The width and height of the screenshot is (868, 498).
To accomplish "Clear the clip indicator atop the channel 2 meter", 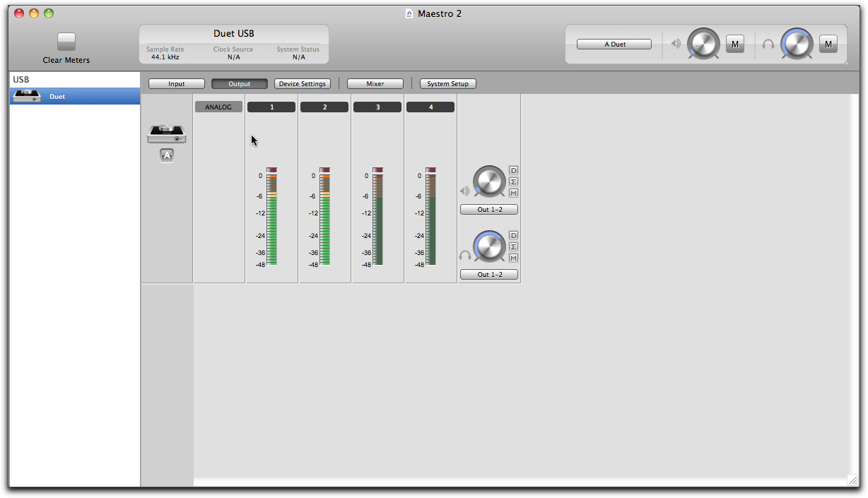I will tap(325, 170).
